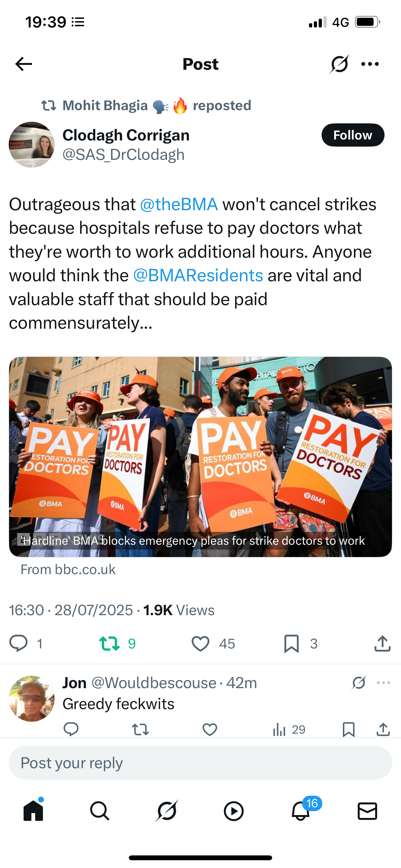Switch to the Search tab

coord(100,811)
